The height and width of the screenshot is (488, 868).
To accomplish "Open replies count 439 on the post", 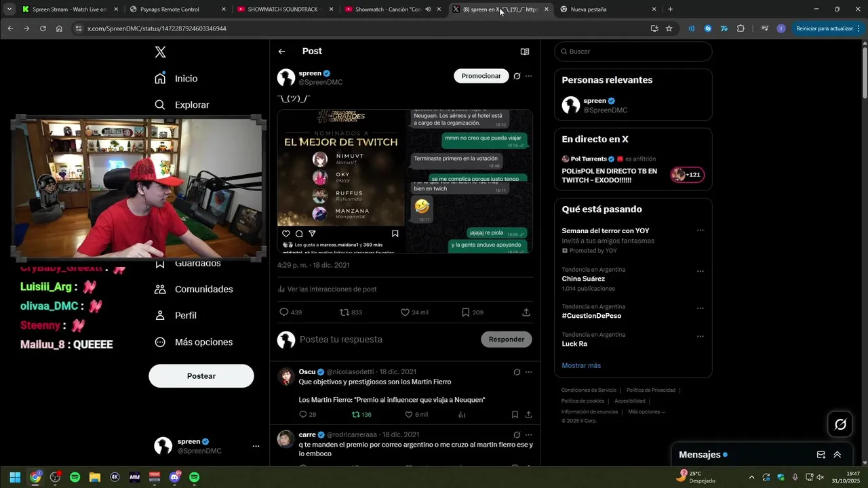I will (290, 312).
